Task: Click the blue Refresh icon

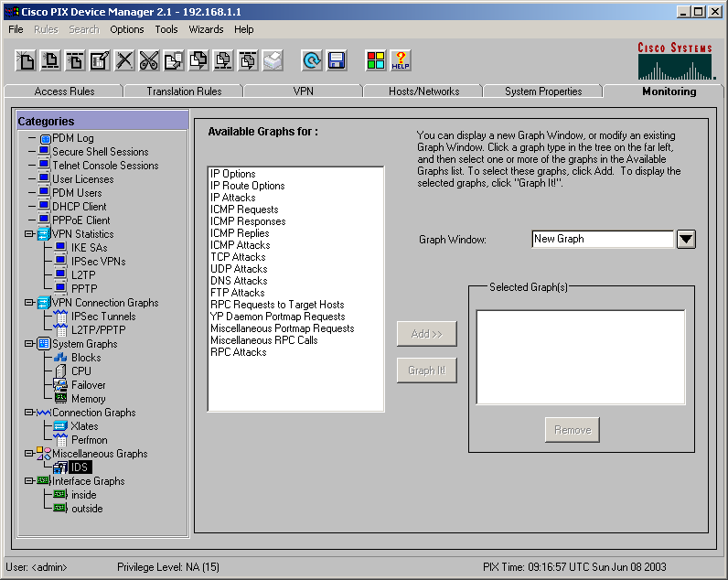Action: click(312, 60)
